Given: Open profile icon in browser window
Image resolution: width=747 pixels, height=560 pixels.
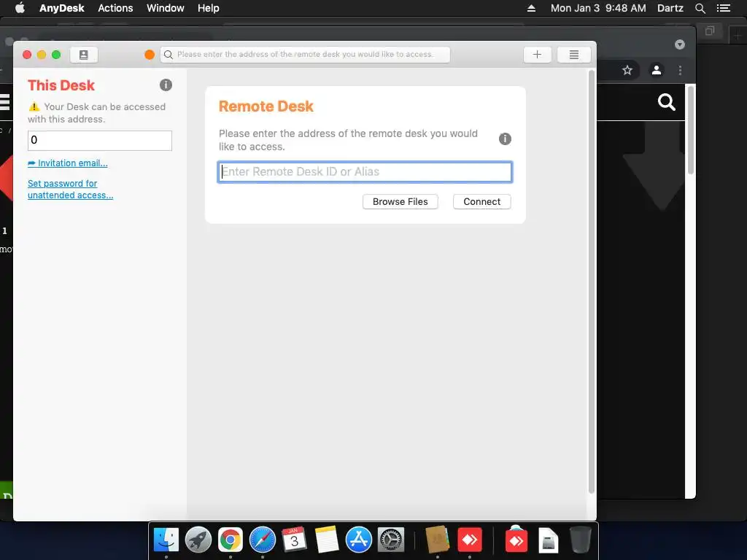Looking at the screenshot, I should tap(657, 71).
